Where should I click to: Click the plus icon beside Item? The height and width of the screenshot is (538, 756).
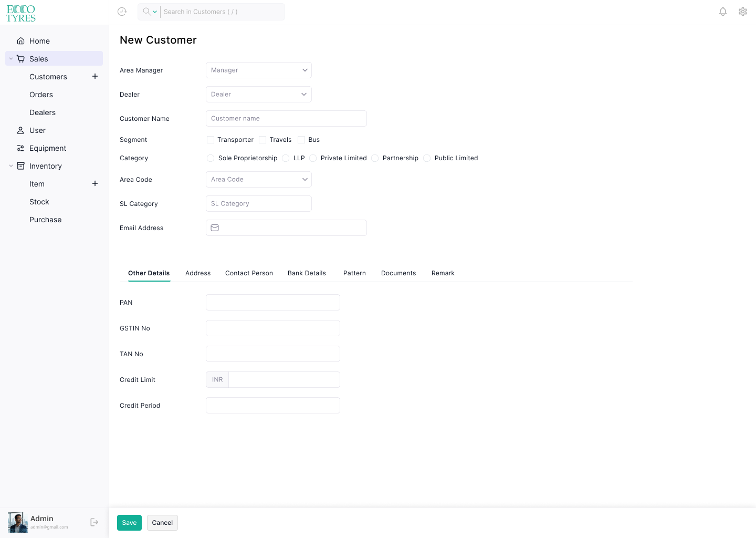point(95,183)
